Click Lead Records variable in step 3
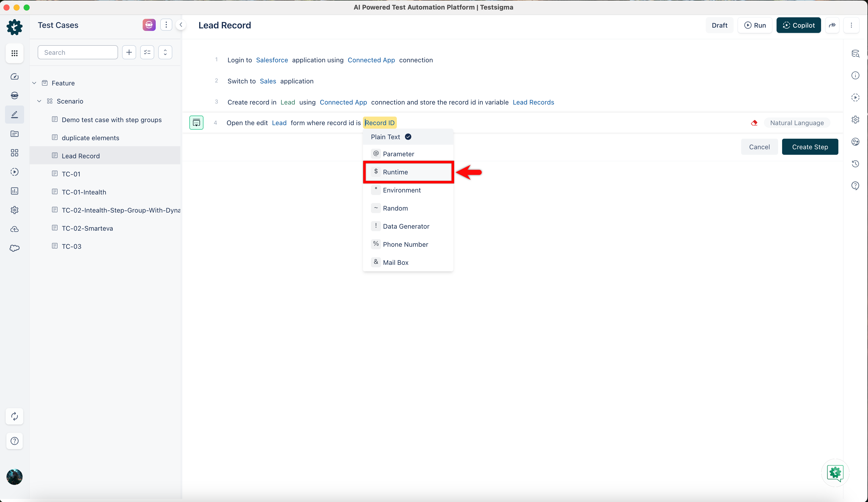 (533, 102)
